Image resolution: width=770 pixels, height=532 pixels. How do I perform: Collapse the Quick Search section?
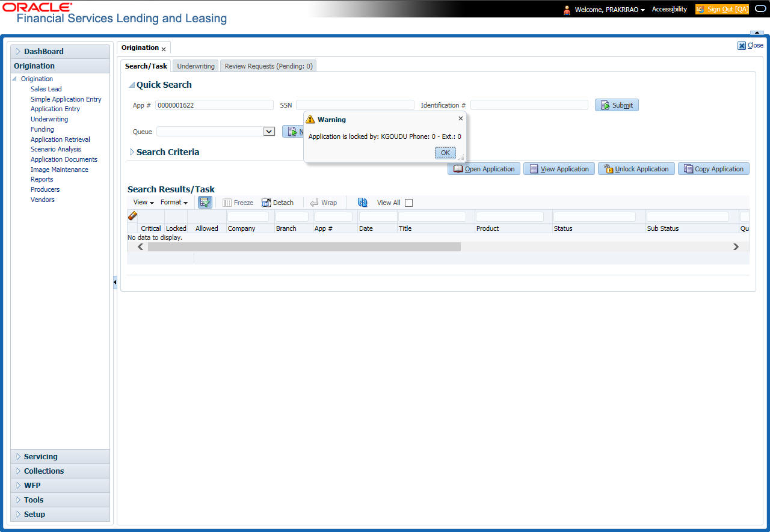132,85
